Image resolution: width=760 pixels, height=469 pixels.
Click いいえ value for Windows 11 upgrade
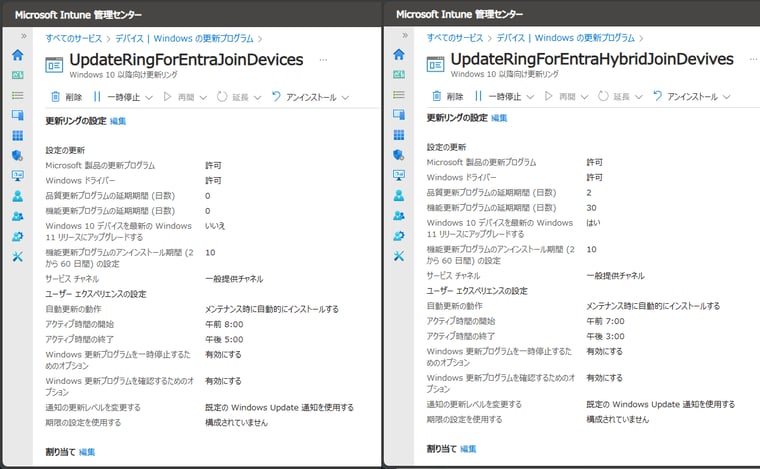pos(215,226)
